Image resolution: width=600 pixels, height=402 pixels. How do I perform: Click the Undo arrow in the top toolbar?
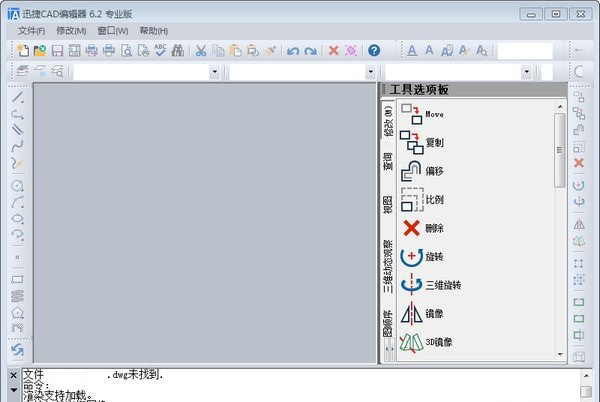[293, 51]
